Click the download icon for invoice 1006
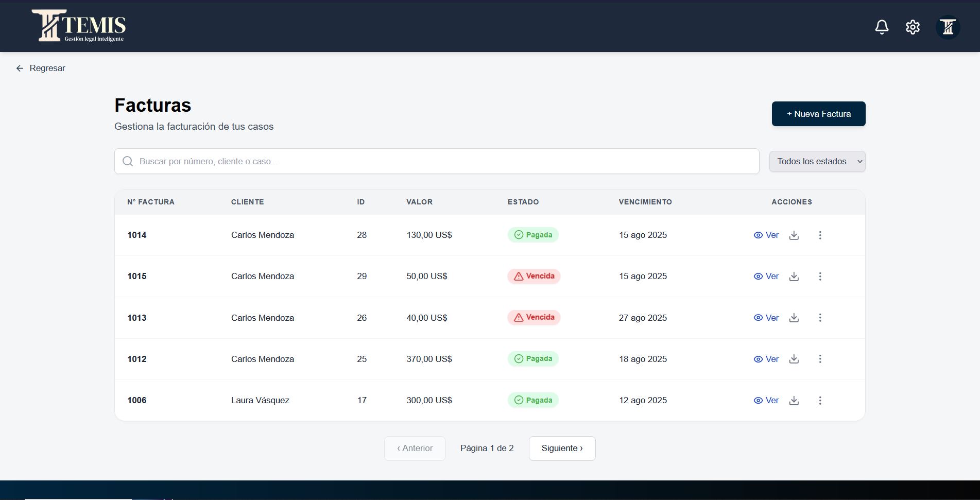The image size is (980, 500). pyautogui.click(x=794, y=401)
